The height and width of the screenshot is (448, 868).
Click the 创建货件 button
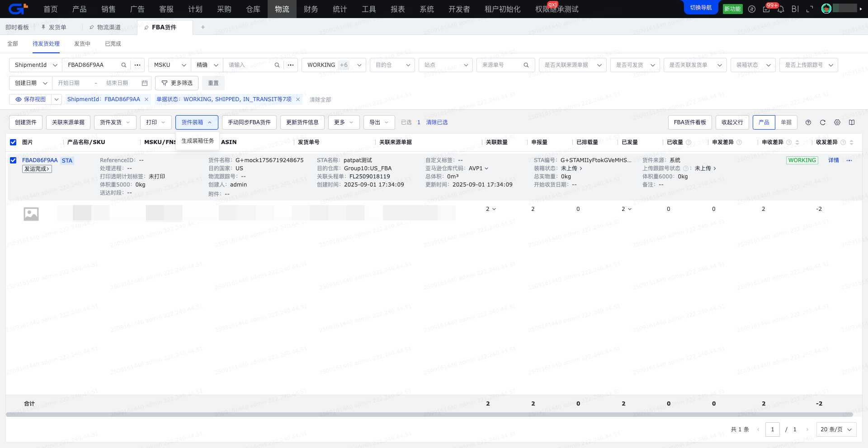[x=26, y=122]
